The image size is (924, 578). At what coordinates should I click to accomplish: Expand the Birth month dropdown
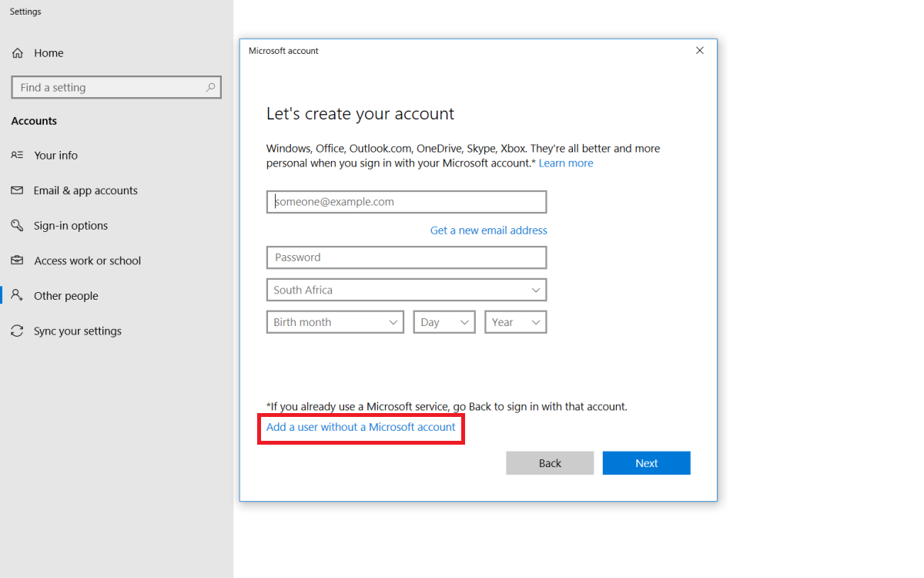[335, 322]
